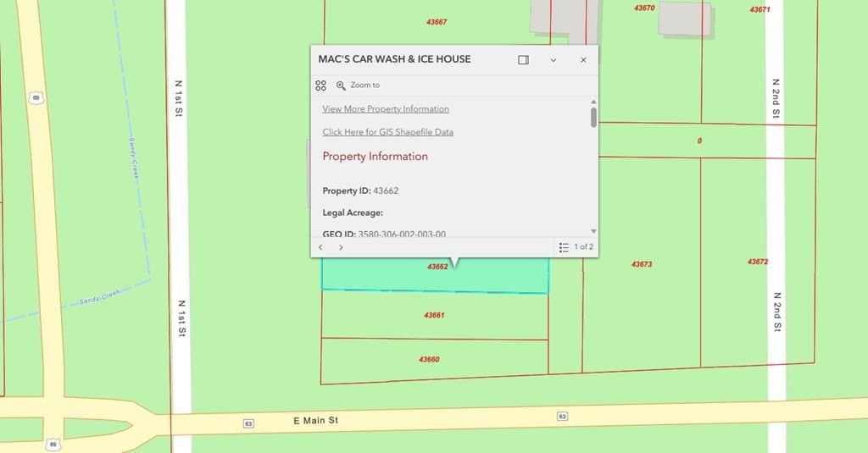868x453 pixels.
Task: Open View More Property Information link
Action: point(386,109)
